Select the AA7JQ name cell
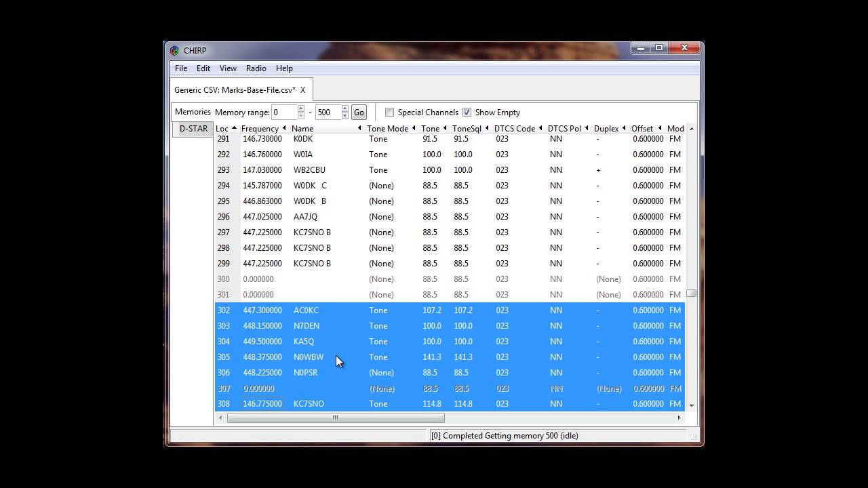Screen dimensions: 868x488 click(305, 217)
